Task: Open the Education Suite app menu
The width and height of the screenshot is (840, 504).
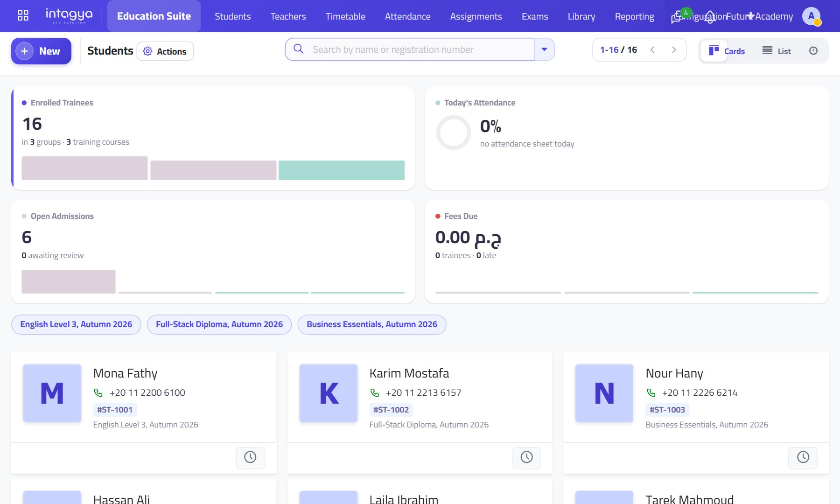Action: (x=154, y=16)
